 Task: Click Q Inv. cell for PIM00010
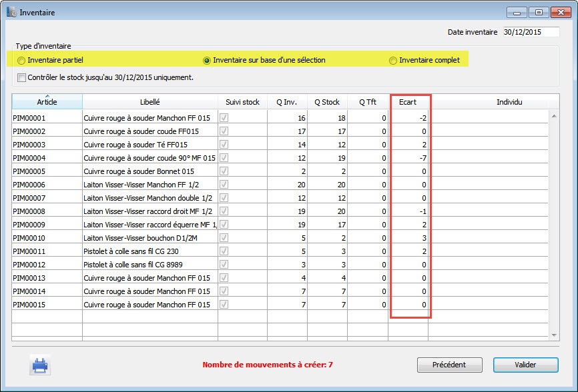click(x=287, y=238)
